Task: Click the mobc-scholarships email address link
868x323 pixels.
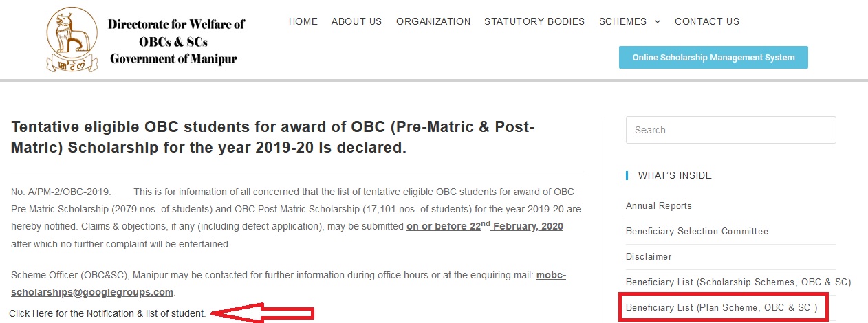Action: click(x=289, y=283)
